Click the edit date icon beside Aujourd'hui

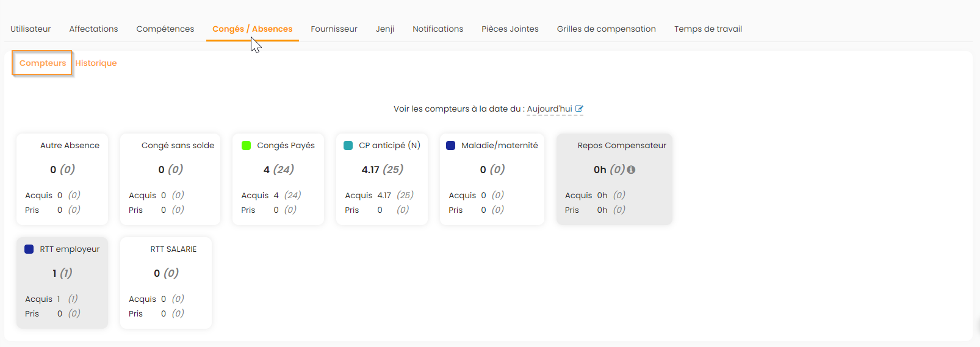[579, 109]
